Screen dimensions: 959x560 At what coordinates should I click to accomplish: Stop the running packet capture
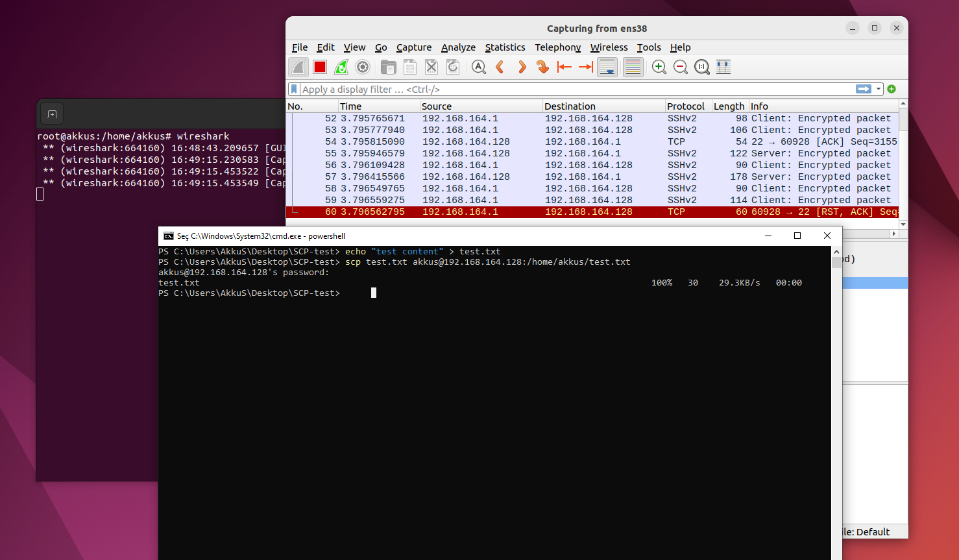tap(319, 67)
